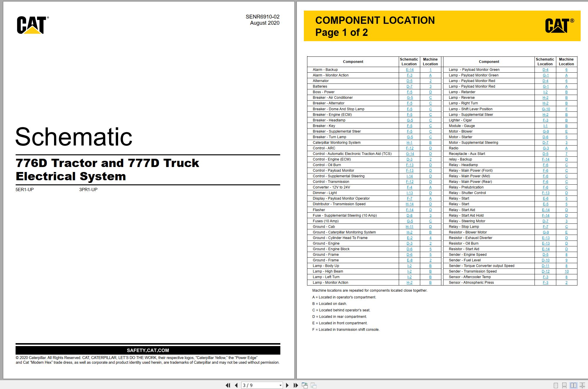Click the CAT logo on cover page
The height and width of the screenshot is (389, 588).
click(32, 25)
